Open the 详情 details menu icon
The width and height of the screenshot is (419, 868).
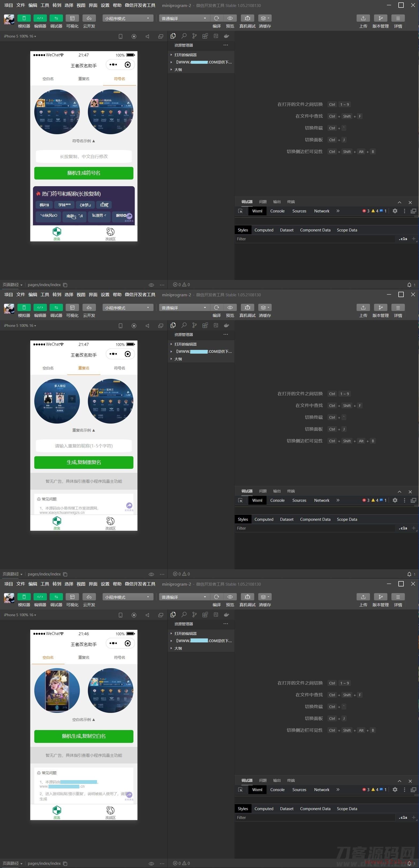point(398,18)
